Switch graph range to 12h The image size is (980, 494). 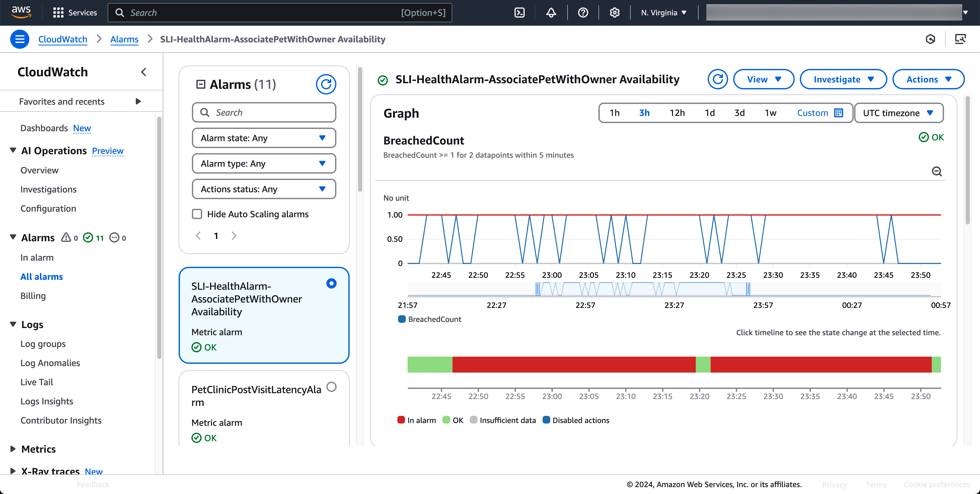coord(677,113)
